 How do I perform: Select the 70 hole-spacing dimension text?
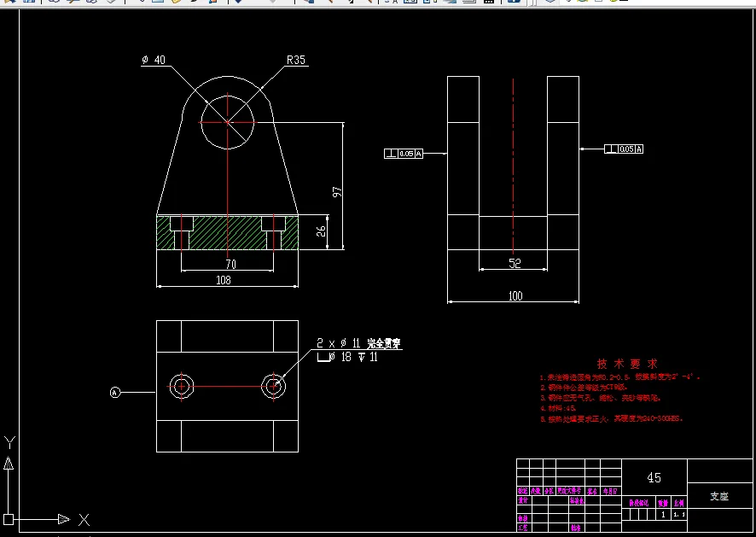231,264
